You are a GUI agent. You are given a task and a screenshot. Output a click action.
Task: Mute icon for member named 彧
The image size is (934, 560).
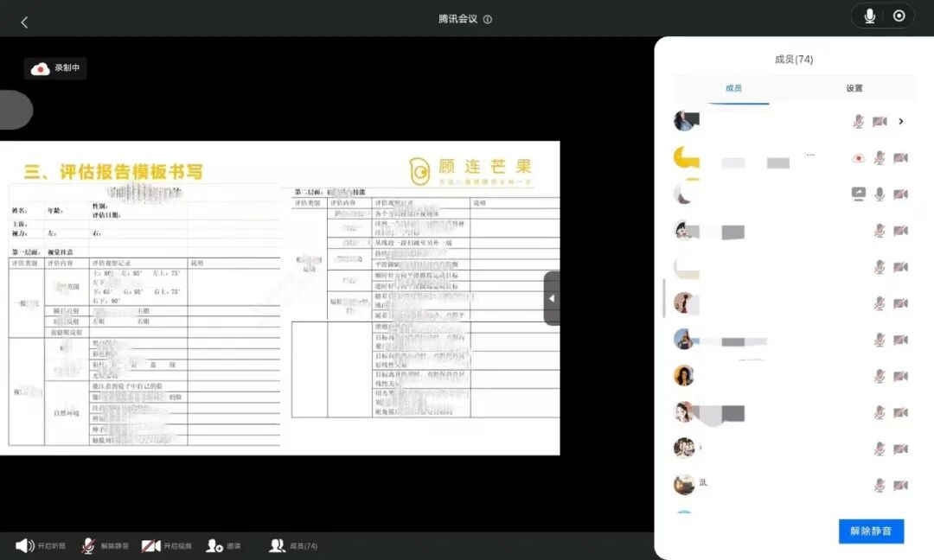tap(880, 485)
